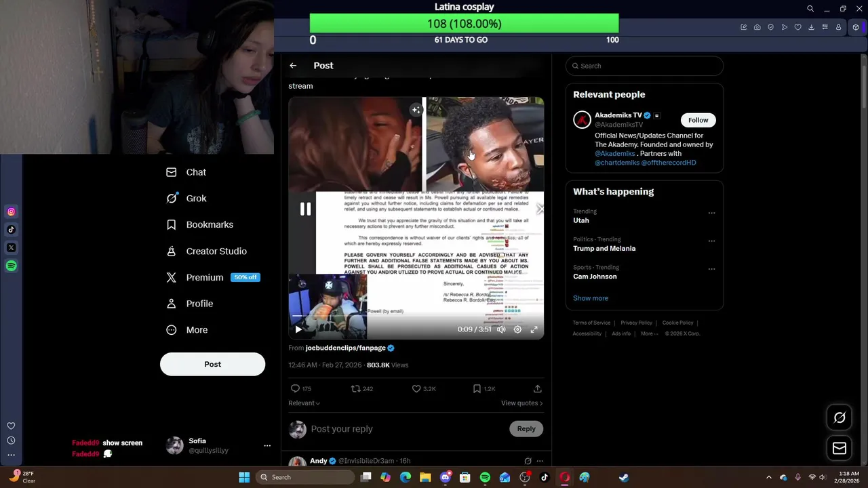
Task: Go back using the Post arrow
Action: 293,66
